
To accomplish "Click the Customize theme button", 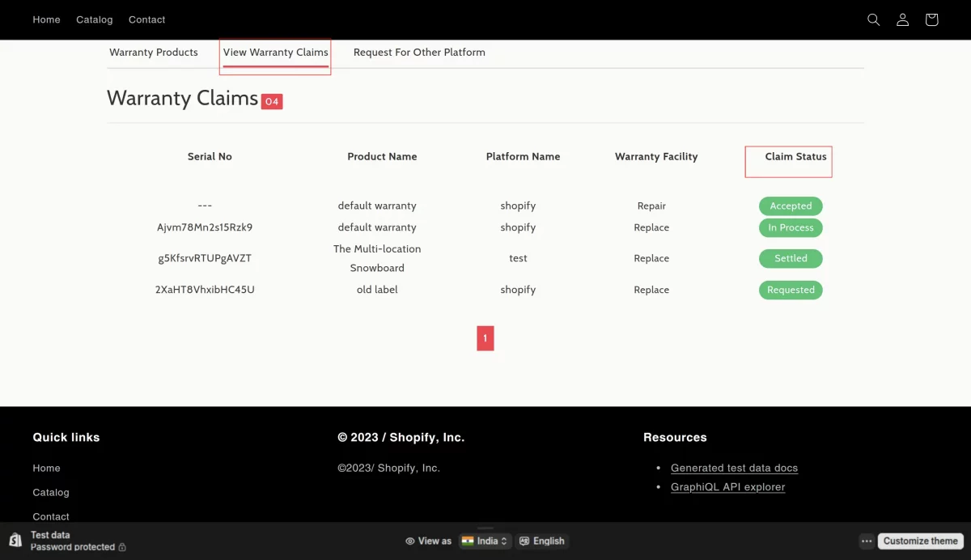I will tap(920, 541).
